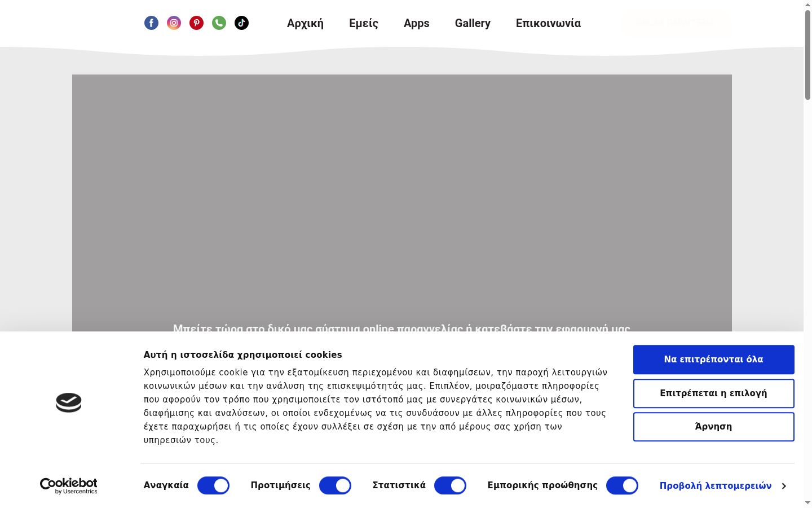Click the Μπείτε τώρα hero caption text
Image resolution: width=812 pixels, height=508 pixels.
(401, 328)
